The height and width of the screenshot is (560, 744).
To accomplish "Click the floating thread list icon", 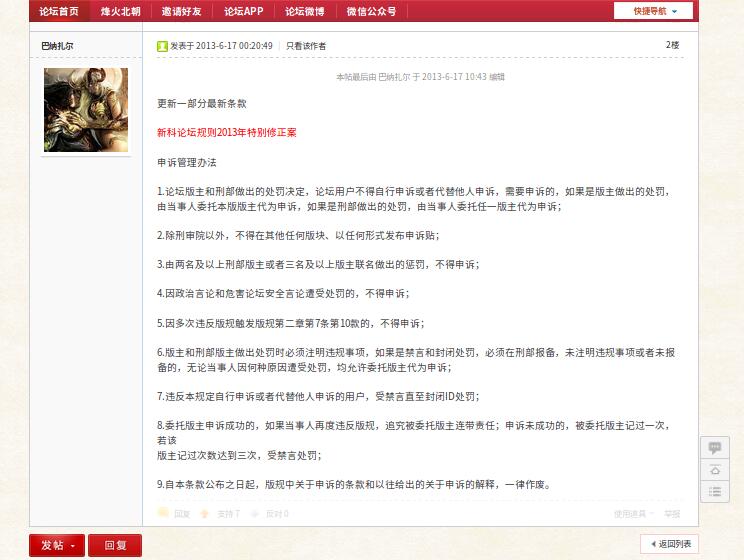I will (714, 491).
